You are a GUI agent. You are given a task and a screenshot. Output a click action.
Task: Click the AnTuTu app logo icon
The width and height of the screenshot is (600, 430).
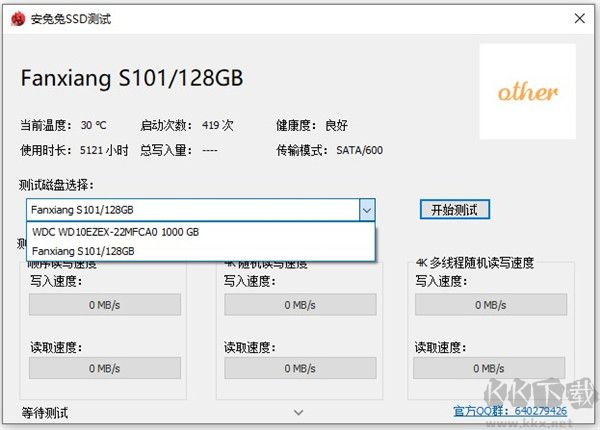[x=18, y=18]
